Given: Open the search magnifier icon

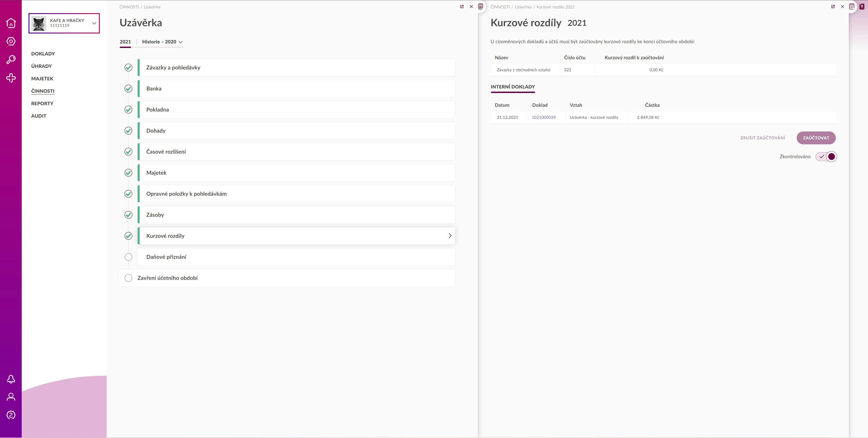Looking at the screenshot, I should 11,60.
